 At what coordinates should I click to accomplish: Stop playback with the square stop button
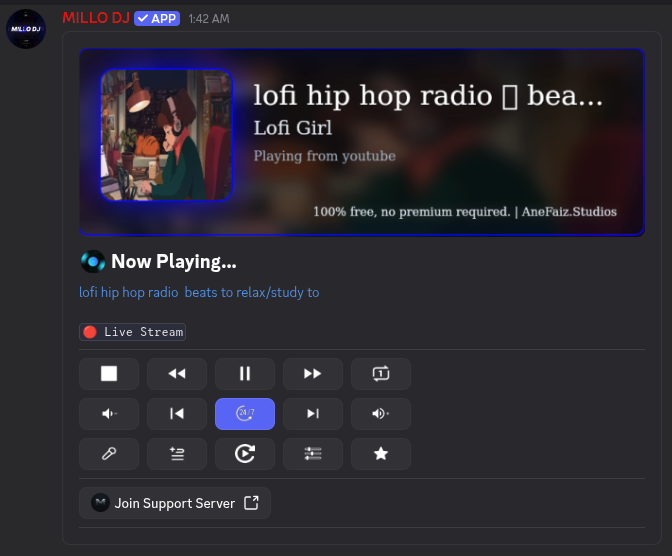pos(109,374)
